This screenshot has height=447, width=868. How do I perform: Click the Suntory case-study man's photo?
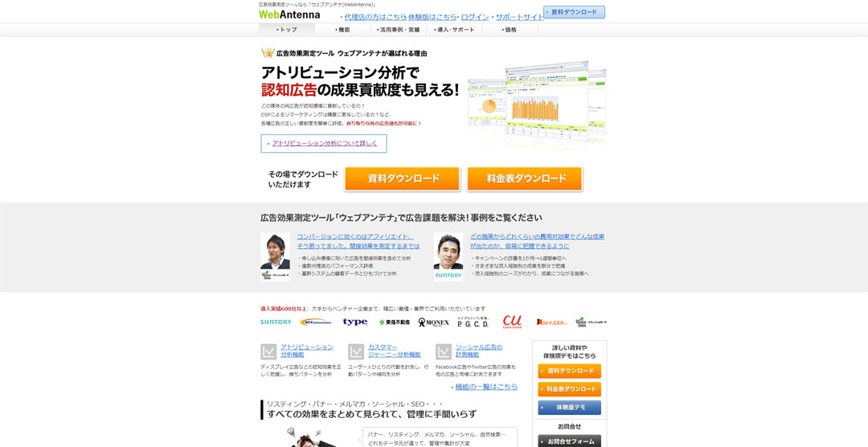(x=448, y=251)
